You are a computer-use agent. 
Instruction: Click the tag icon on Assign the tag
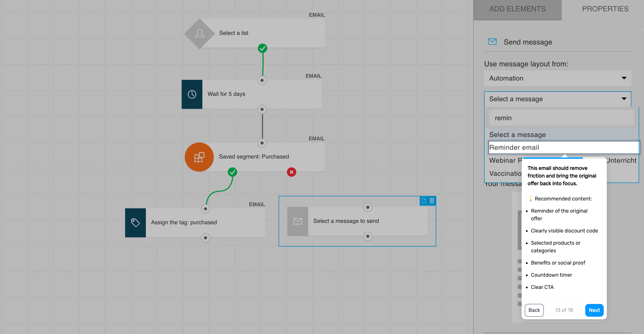[135, 223]
